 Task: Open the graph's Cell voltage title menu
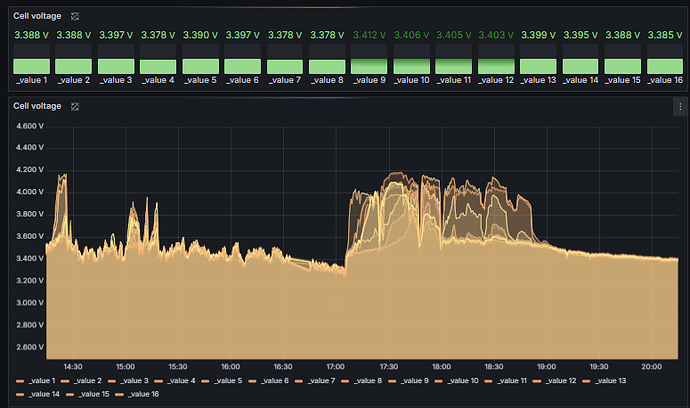coord(39,105)
